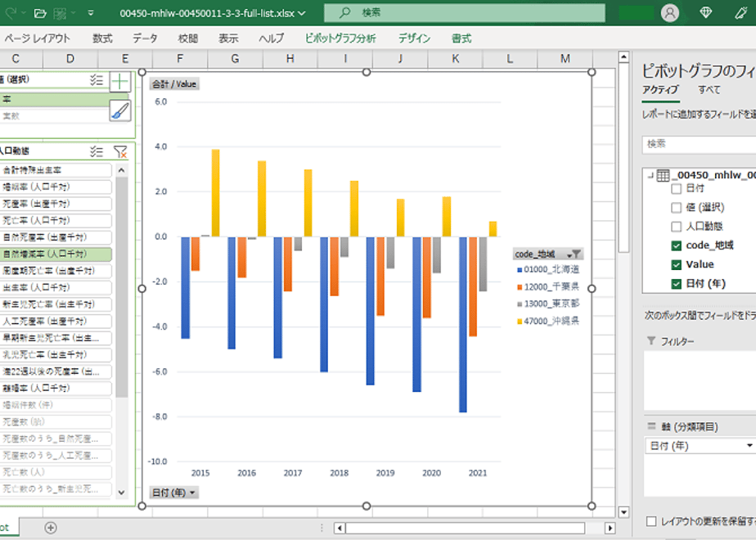The width and height of the screenshot is (756, 540).
Task: Collapse the _00450_mhlw table tree node
Action: click(x=651, y=175)
